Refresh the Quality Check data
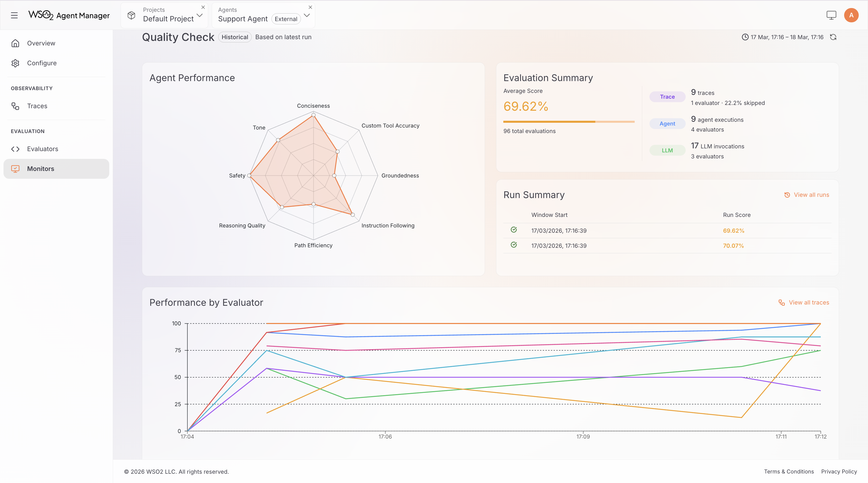This screenshot has width=868, height=483. point(833,37)
